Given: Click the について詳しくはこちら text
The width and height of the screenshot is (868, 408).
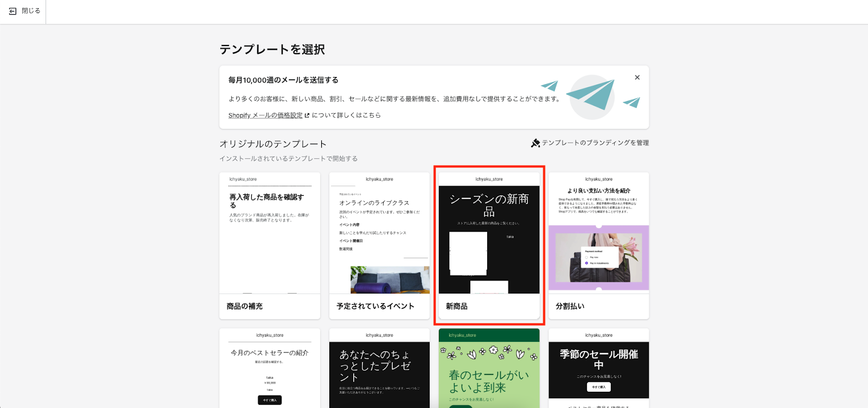Looking at the screenshot, I should tap(346, 116).
